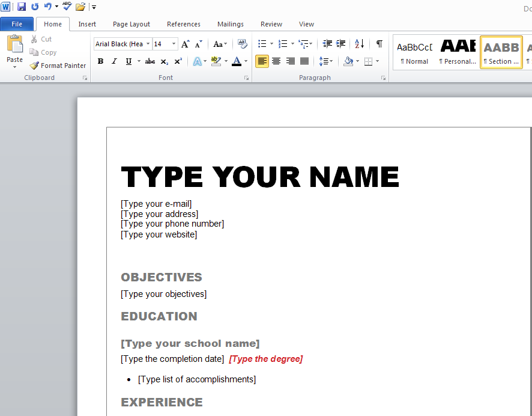Enable the Grow Font button

pos(185,43)
